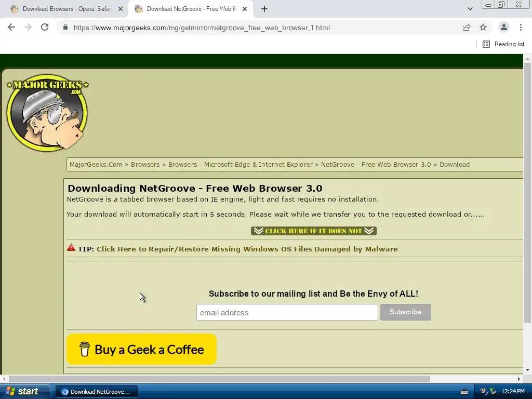Open NetGroove - Free Web Browser 3.0 breadcrumb
The height and width of the screenshot is (399, 532).
(376, 165)
